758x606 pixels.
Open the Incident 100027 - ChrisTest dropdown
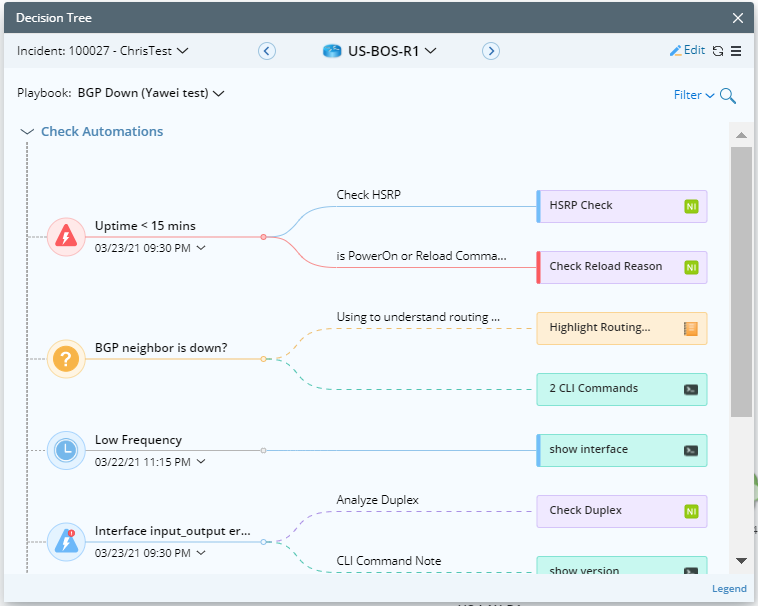click(x=103, y=51)
